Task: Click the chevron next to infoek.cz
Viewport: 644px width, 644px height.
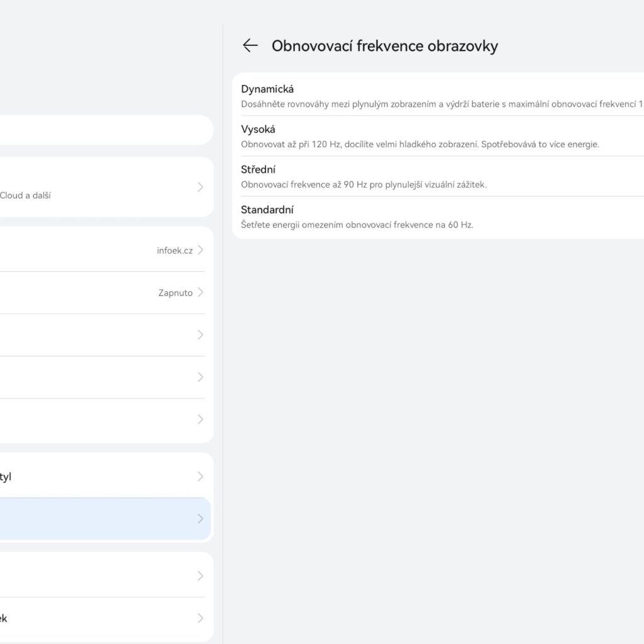Action: point(200,250)
